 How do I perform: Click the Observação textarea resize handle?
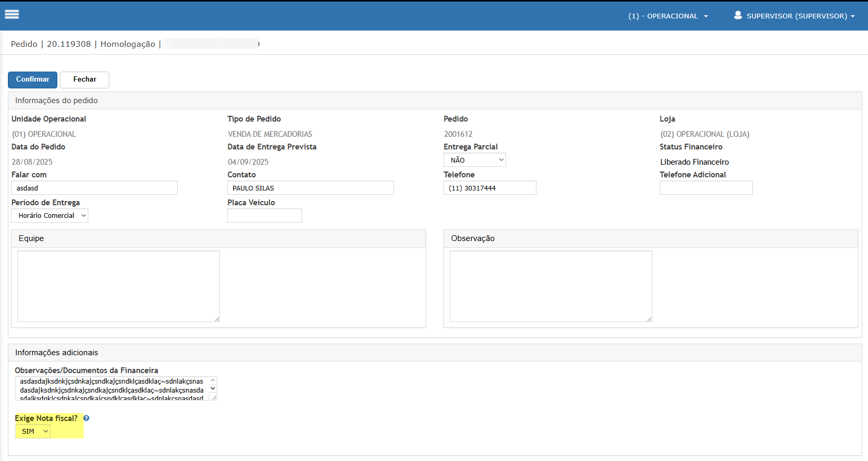coord(649,319)
